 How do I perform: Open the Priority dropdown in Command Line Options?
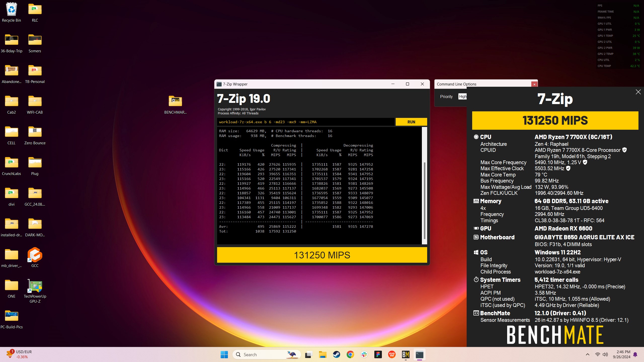462,97
